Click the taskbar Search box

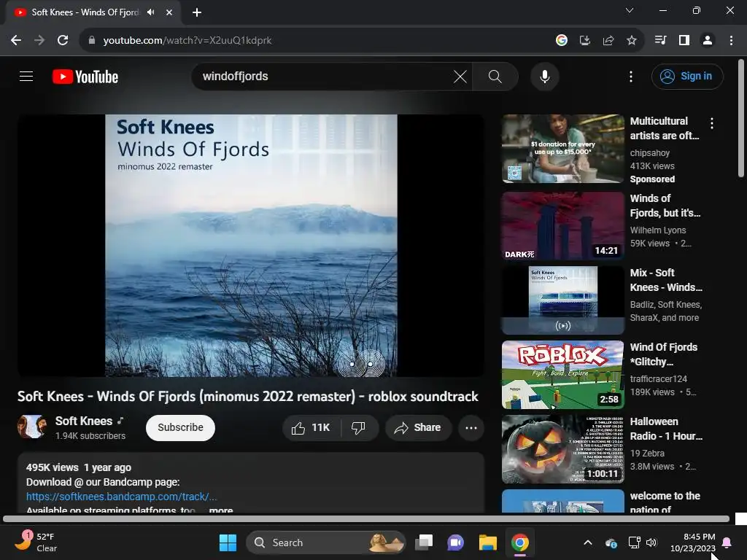coord(325,542)
